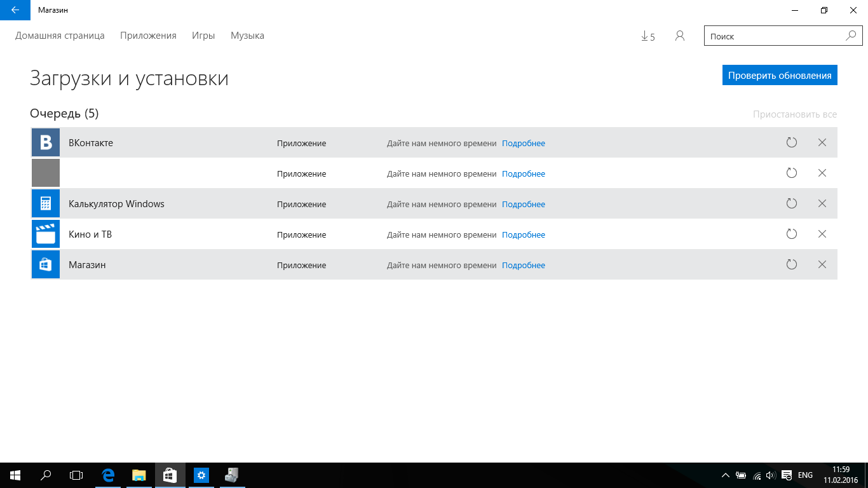Cancel the ВКонтакте download
Image resolution: width=868 pixels, height=488 pixels.
point(822,143)
